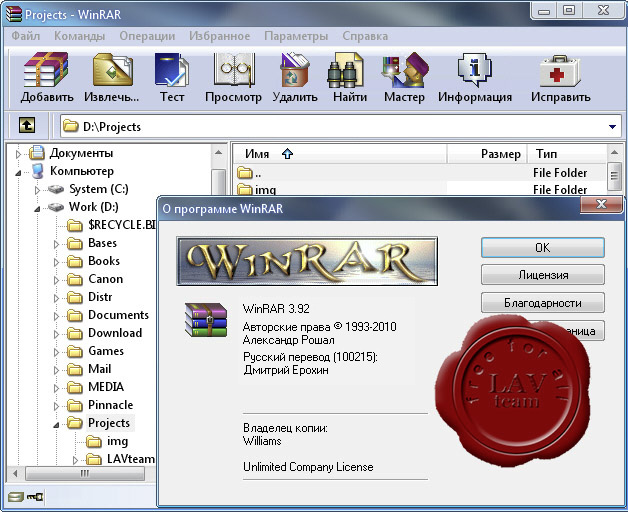This screenshot has width=628, height=512.
Task: Select the Mail folder in the tree
Action: click(x=99, y=369)
